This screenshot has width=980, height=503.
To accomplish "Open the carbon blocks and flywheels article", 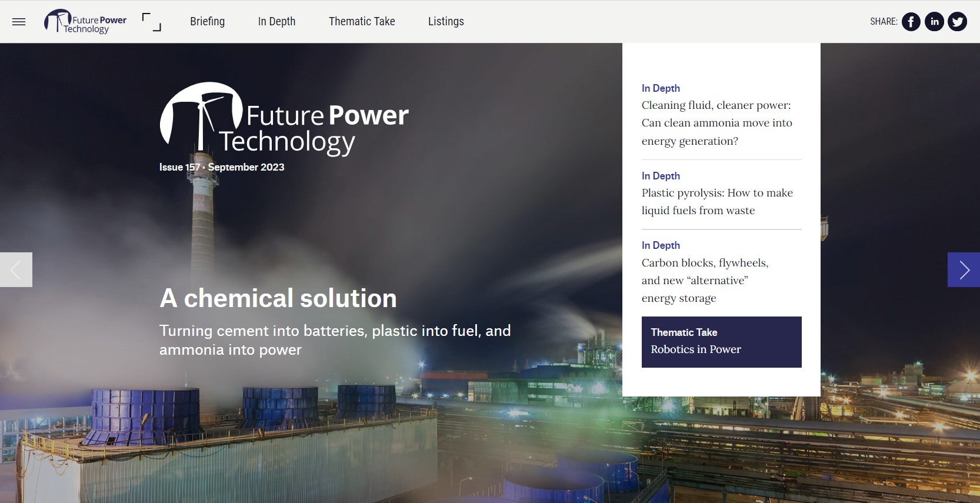I will pos(705,281).
